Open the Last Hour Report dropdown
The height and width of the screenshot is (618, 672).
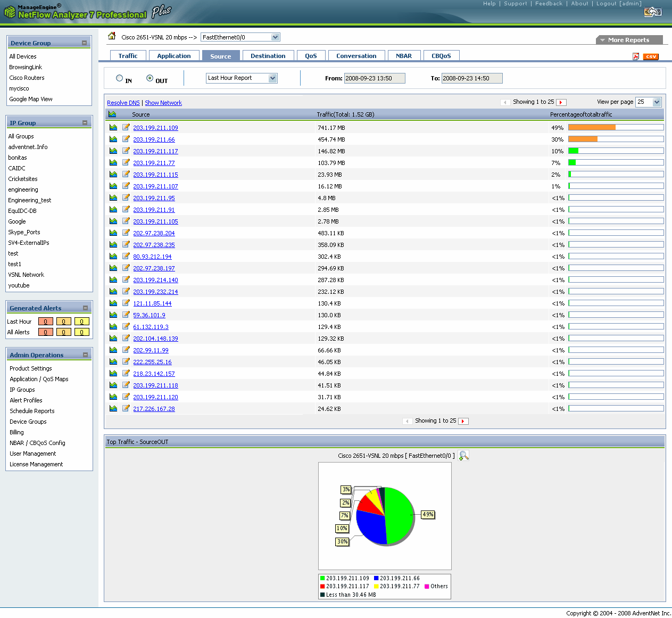[x=242, y=78]
